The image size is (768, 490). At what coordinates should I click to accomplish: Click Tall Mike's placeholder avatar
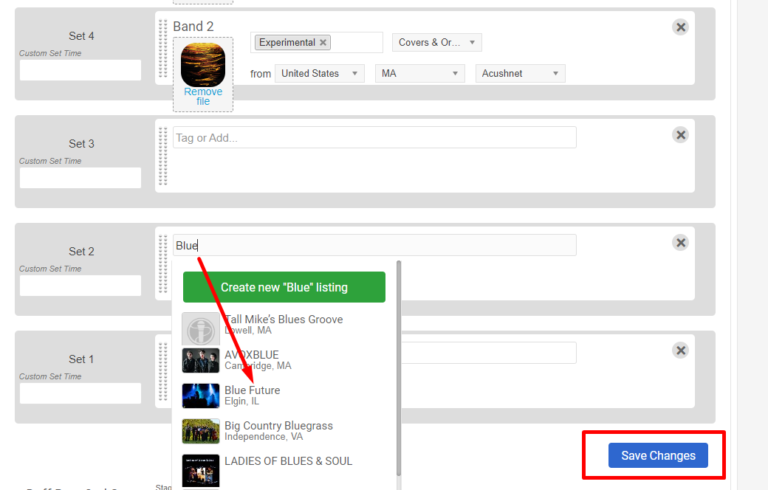pos(201,329)
